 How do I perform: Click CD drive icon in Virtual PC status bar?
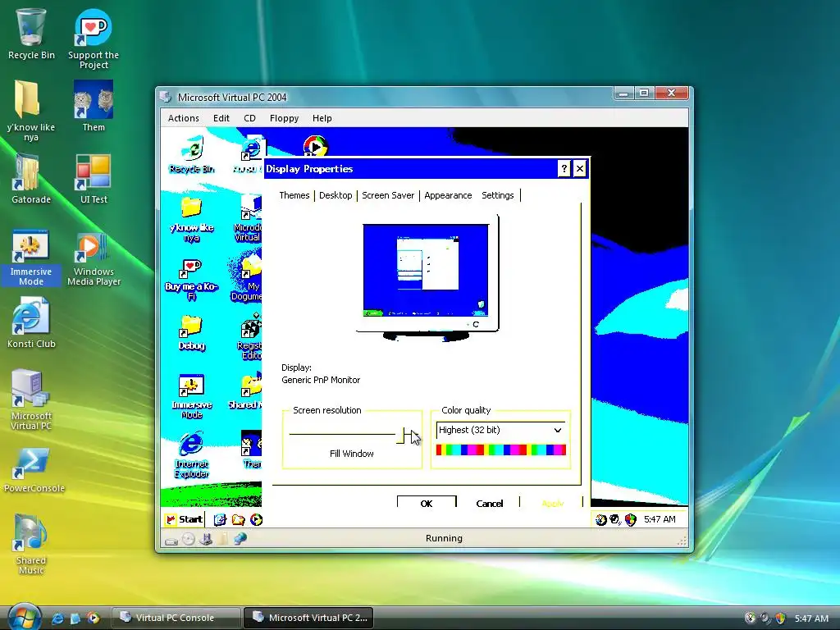coord(188,540)
